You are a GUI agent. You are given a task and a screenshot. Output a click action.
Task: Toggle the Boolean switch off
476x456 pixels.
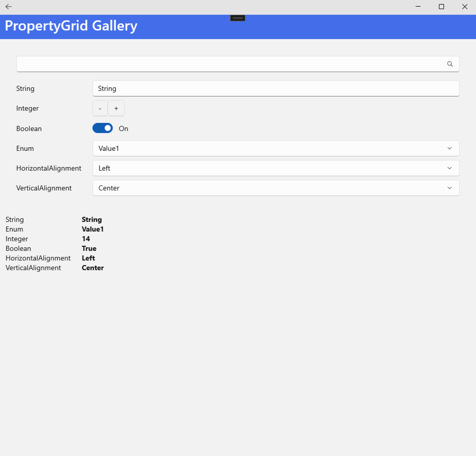point(103,128)
